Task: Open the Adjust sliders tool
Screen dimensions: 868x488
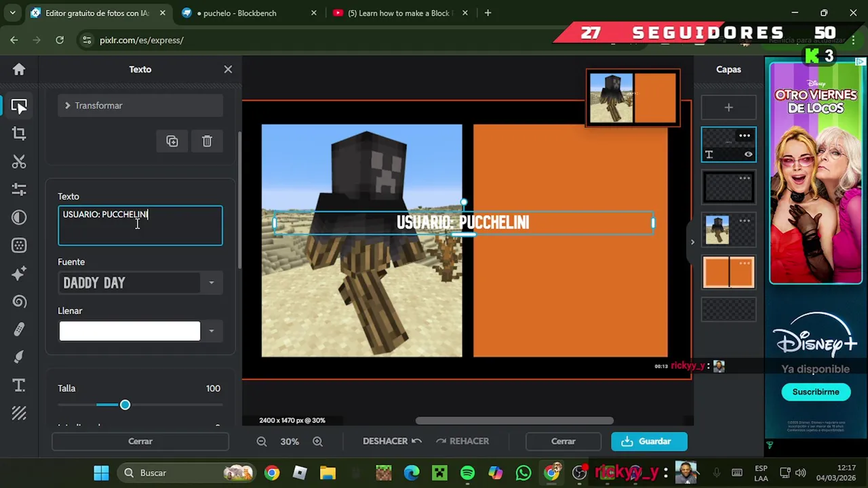Action: tap(19, 189)
